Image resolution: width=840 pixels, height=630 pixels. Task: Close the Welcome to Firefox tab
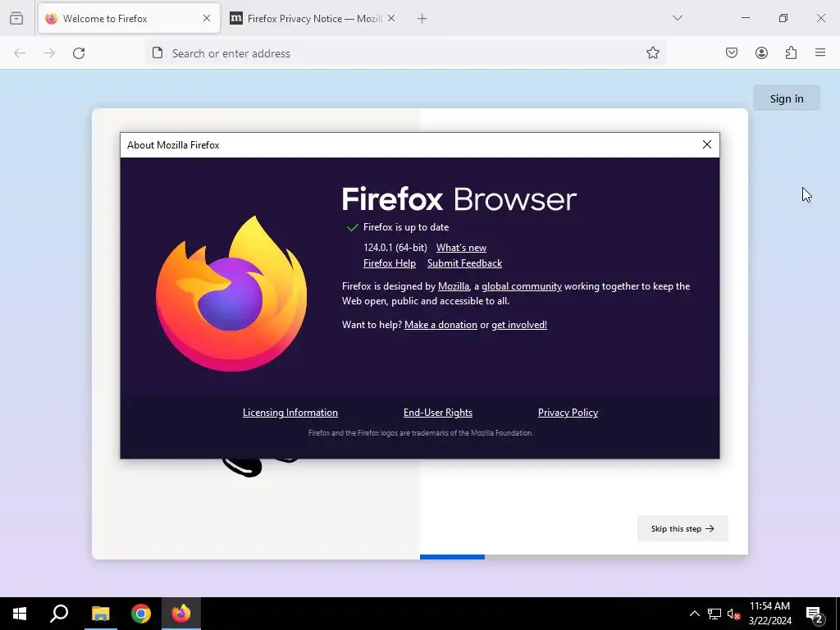pyautogui.click(x=207, y=18)
